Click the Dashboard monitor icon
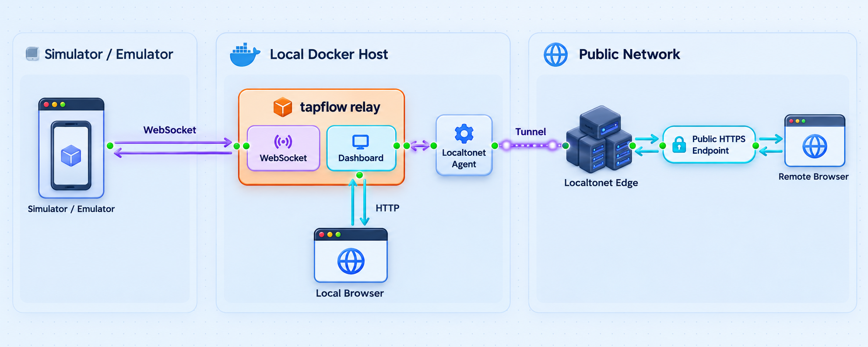The width and height of the screenshot is (868, 347). [361, 142]
